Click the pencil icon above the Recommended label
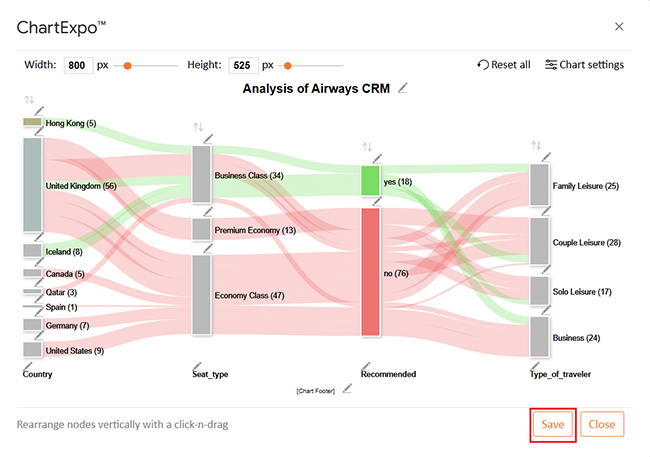650x457 pixels. [x=366, y=364]
